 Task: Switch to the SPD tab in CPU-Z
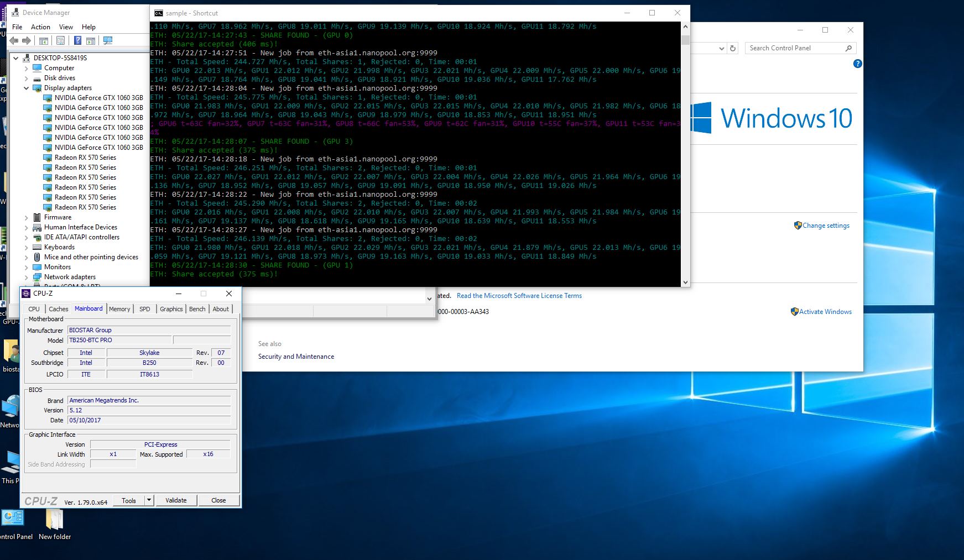145,309
